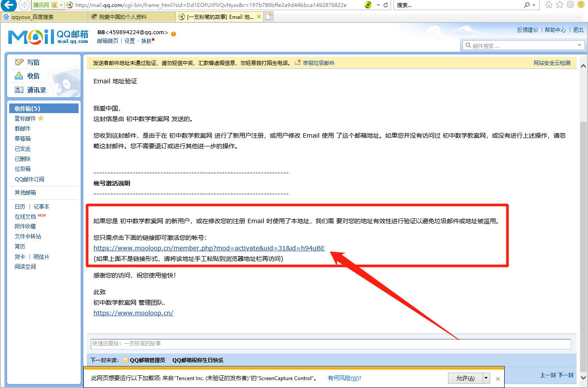Open 收件箱(5) inbox folder
This screenshot has width=588, height=388.
[44, 108]
